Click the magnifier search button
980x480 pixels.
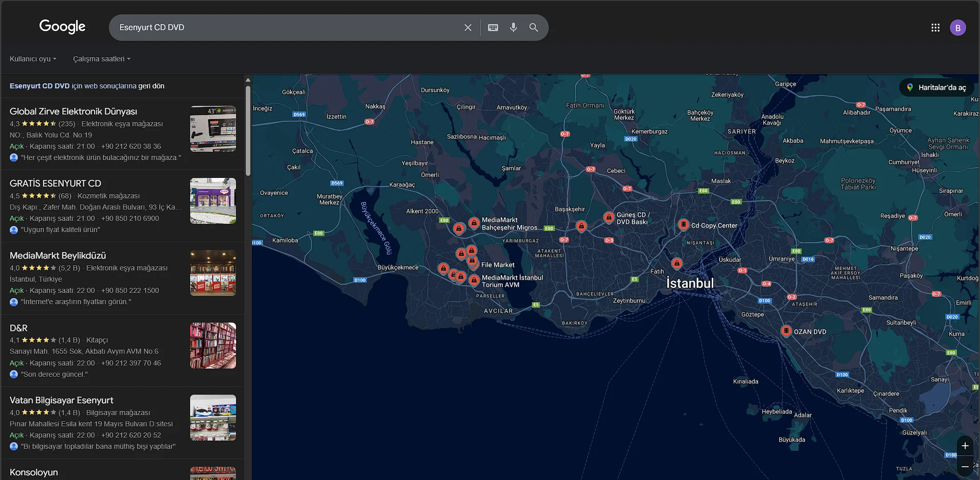[x=533, y=28]
